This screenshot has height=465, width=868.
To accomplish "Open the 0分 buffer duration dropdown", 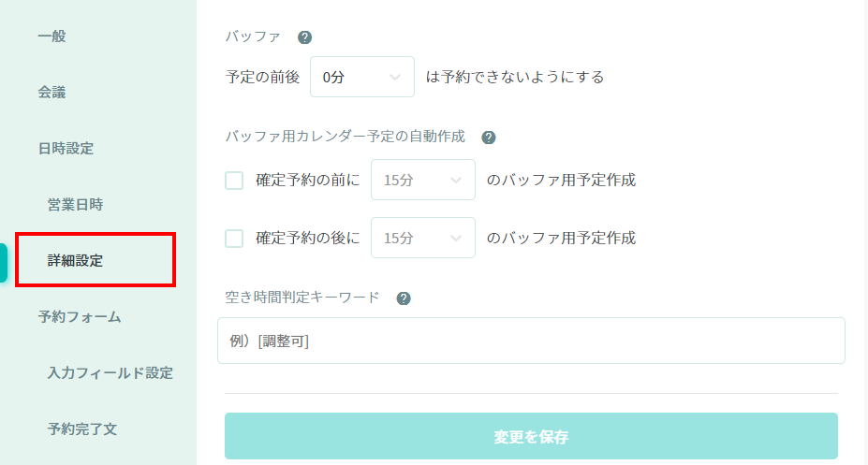I will pyautogui.click(x=361, y=77).
